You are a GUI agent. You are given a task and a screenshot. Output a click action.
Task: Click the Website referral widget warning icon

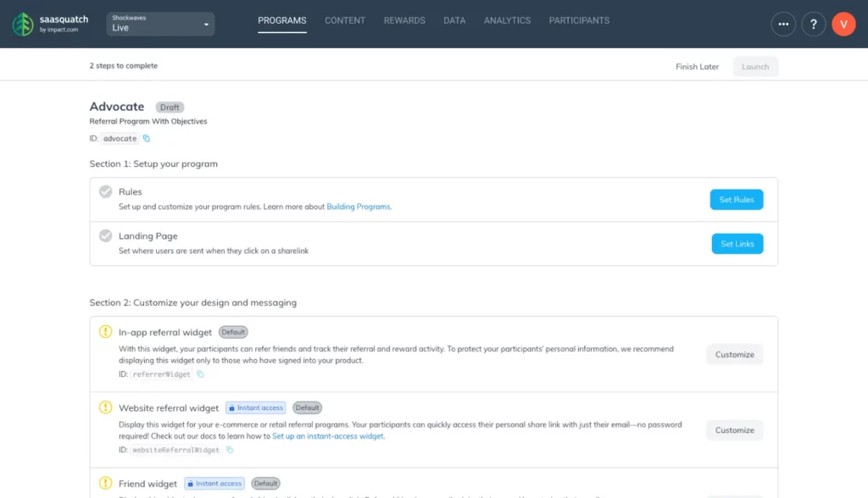pos(105,407)
